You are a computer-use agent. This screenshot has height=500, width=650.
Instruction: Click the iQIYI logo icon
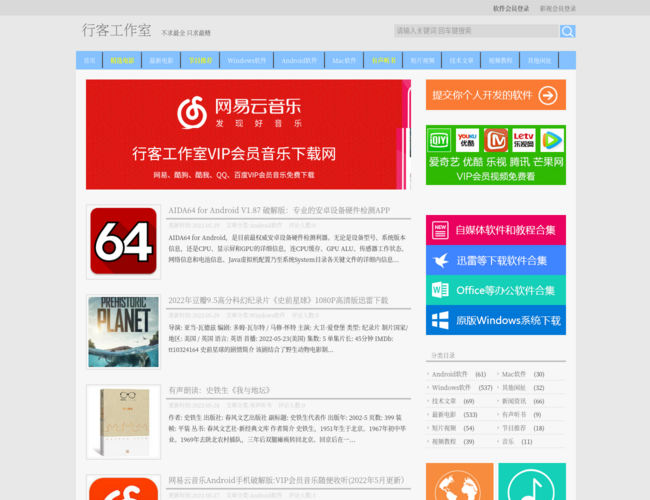439,140
